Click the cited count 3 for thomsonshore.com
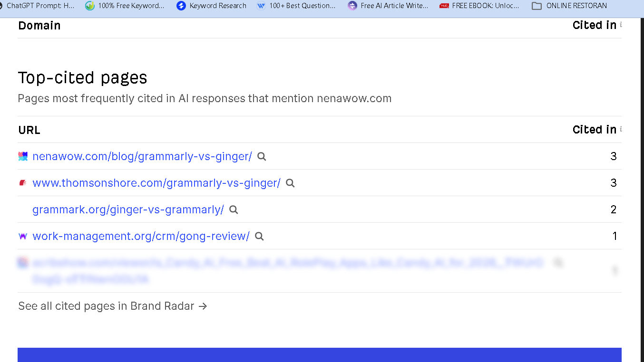The image size is (644, 362). click(x=614, y=183)
